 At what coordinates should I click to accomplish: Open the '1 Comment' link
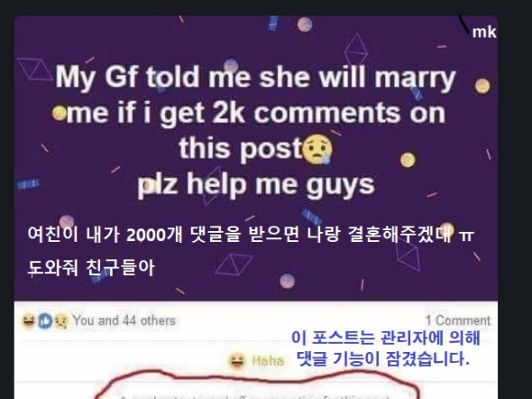[x=458, y=320]
